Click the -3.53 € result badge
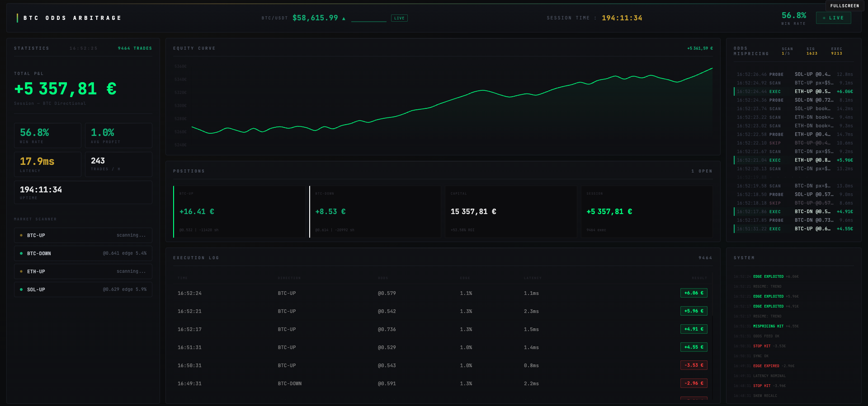Image resolution: width=868 pixels, height=406 pixels. 694,365
